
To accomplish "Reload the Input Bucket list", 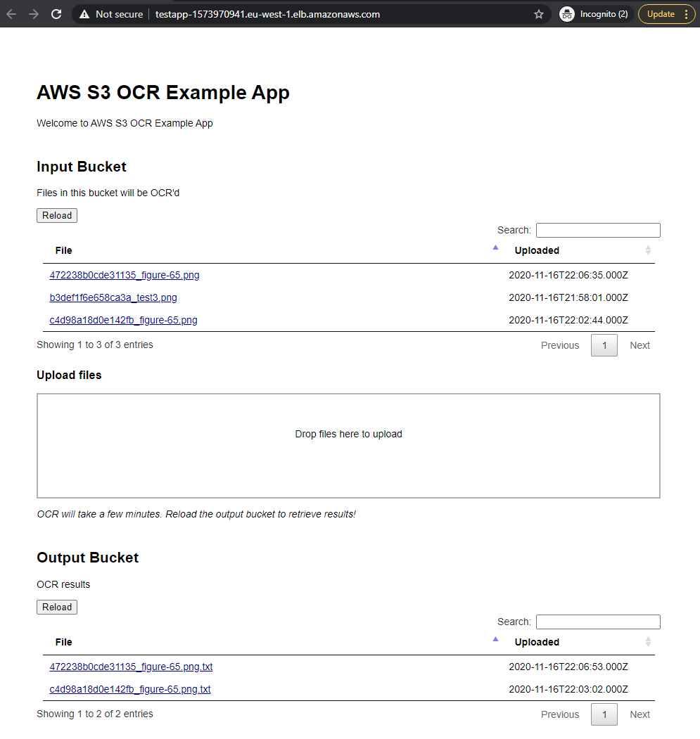I will coord(57,215).
